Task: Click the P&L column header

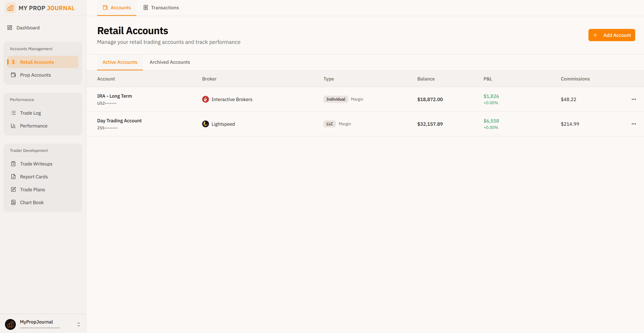Action: (488, 79)
